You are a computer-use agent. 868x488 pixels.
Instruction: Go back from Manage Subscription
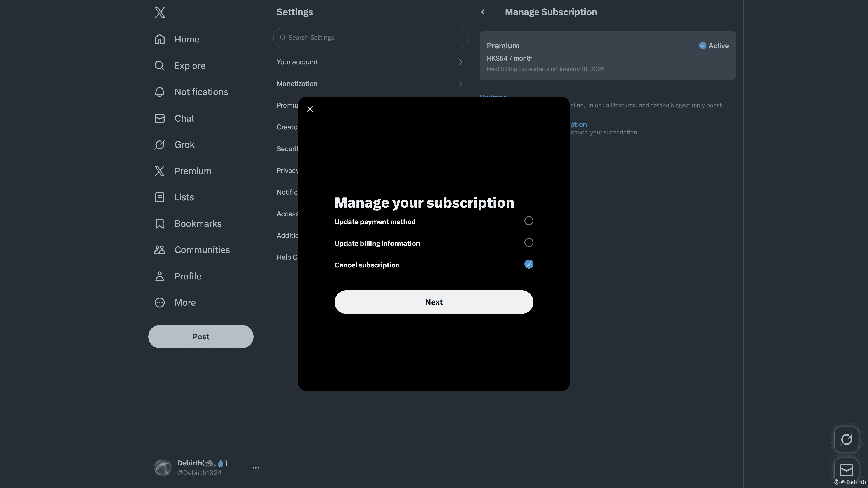[484, 12]
